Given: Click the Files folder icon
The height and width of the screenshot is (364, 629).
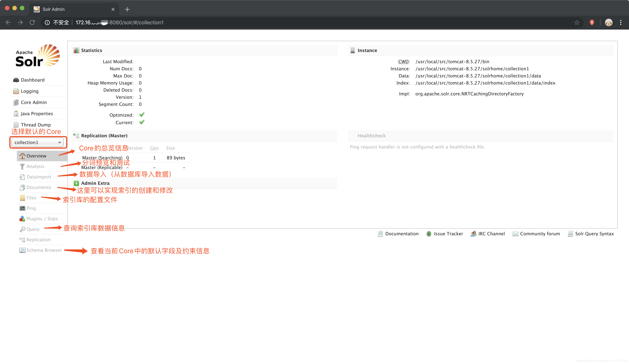Looking at the screenshot, I should [22, 198].
